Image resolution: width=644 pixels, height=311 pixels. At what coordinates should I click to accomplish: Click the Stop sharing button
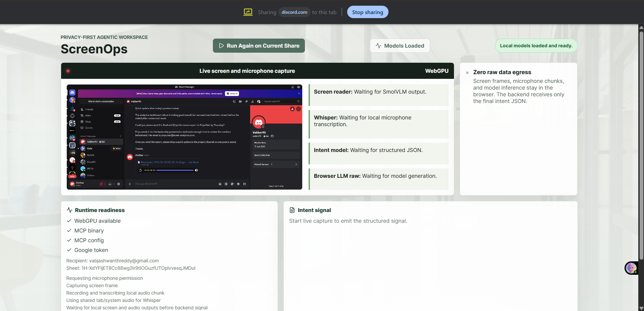[367, 12]
